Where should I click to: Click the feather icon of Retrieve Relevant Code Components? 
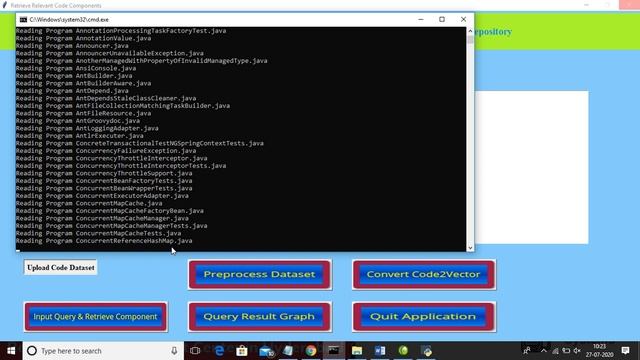(x=5, y=5)
